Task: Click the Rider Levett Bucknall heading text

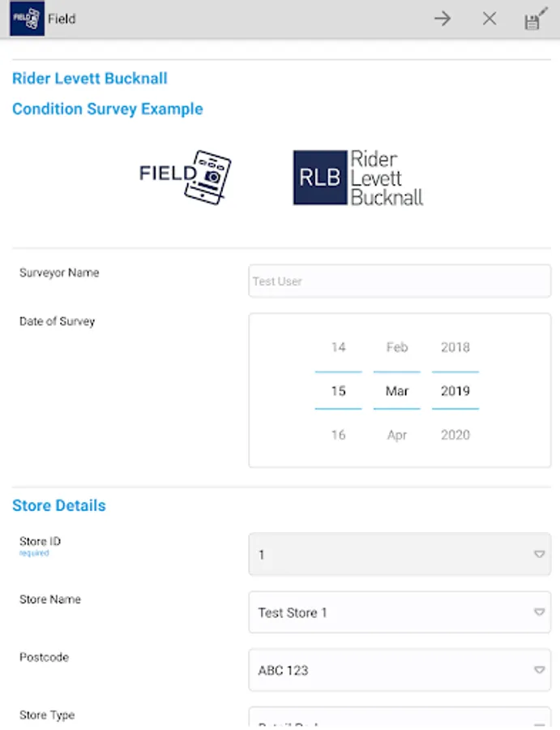Action: pos(90,79)
